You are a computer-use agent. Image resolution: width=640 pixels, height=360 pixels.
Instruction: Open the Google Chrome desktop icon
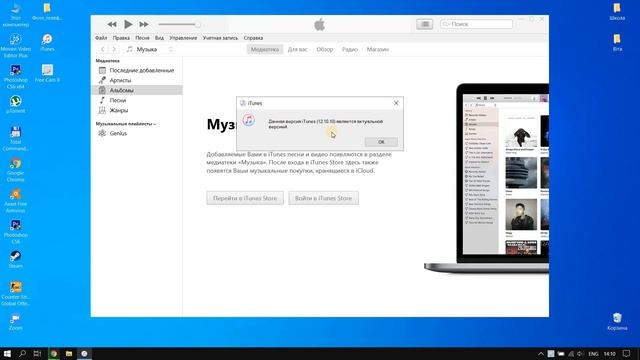[16, 170]
